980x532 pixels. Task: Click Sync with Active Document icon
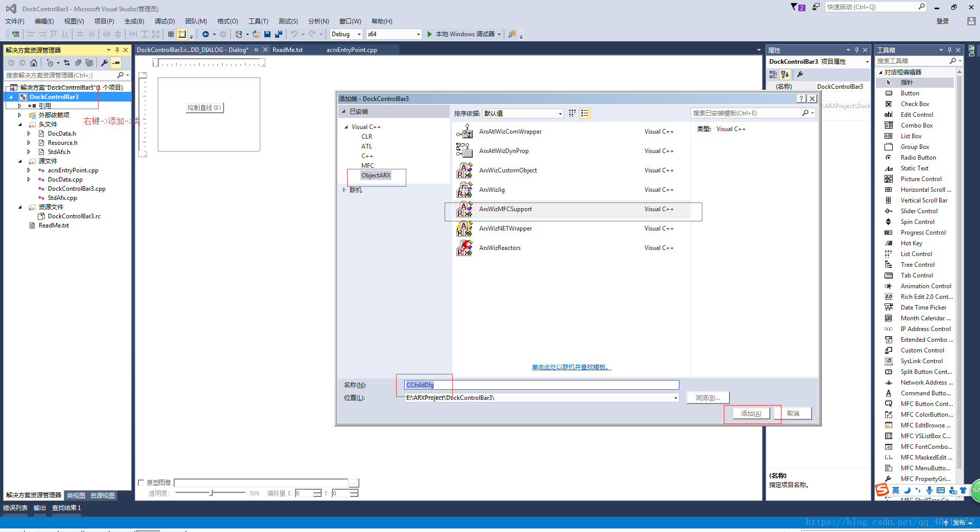(66, 63)
